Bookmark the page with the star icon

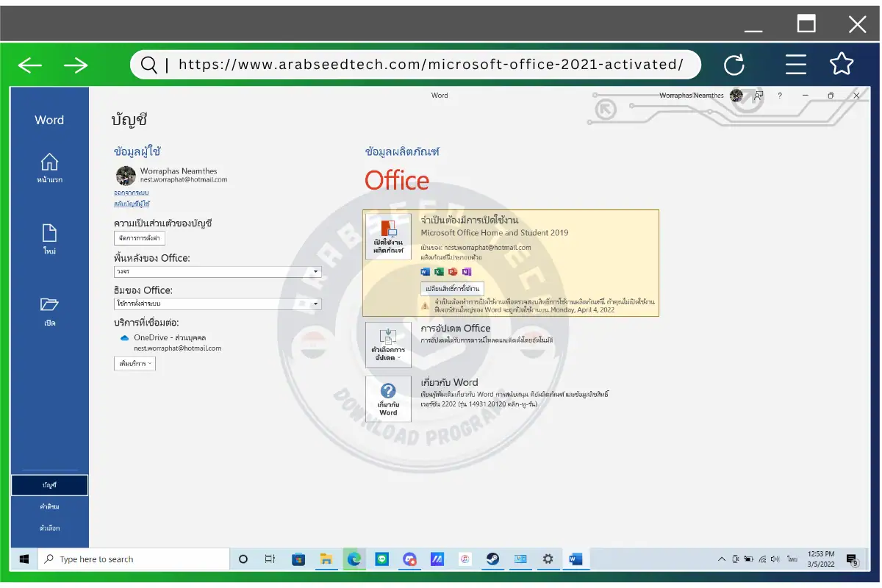842,65
